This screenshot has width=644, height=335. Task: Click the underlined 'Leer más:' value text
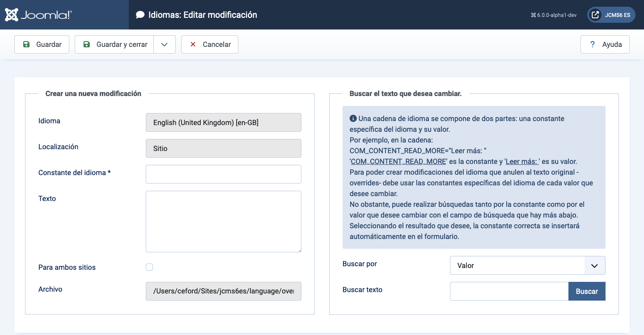(x=523, y=161)
